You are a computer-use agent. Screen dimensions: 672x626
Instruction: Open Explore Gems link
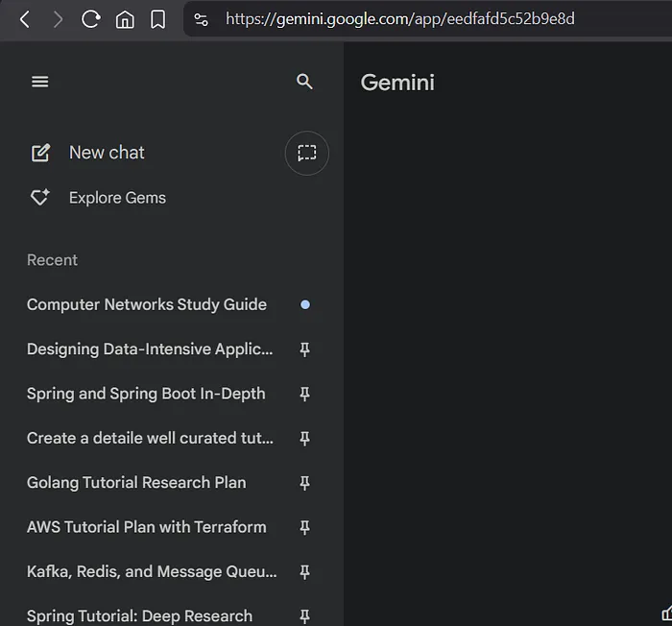coord(117,198)
